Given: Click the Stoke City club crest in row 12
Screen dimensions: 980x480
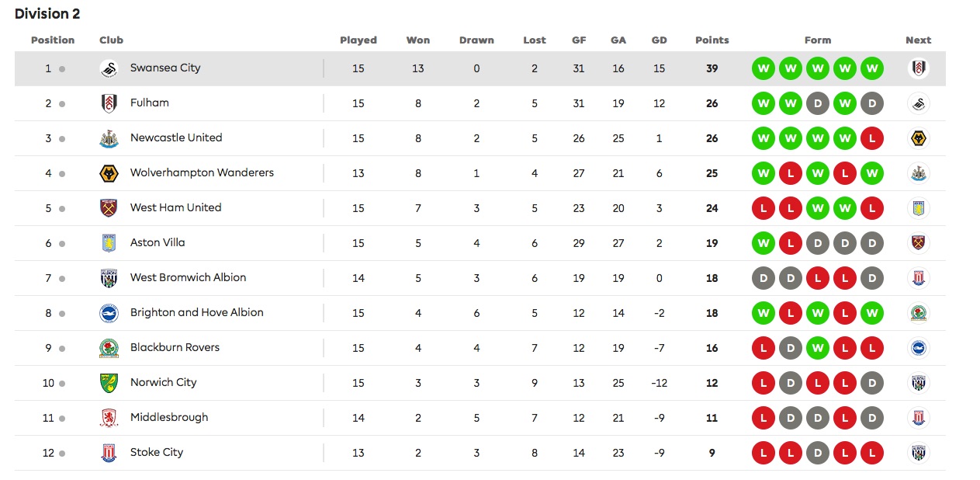Looking at the screenshot, I should pos(109,454).
